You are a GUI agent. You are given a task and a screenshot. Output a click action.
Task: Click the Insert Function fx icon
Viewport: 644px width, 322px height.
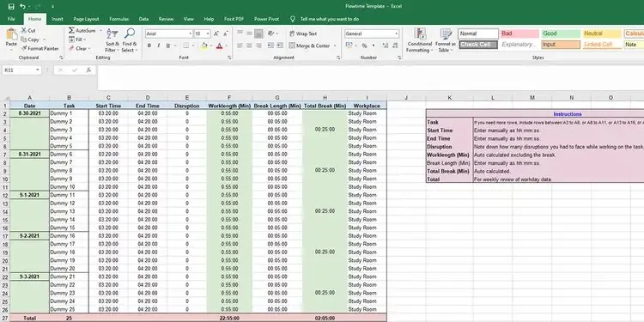pyautogui.click(x=88, y=70)
